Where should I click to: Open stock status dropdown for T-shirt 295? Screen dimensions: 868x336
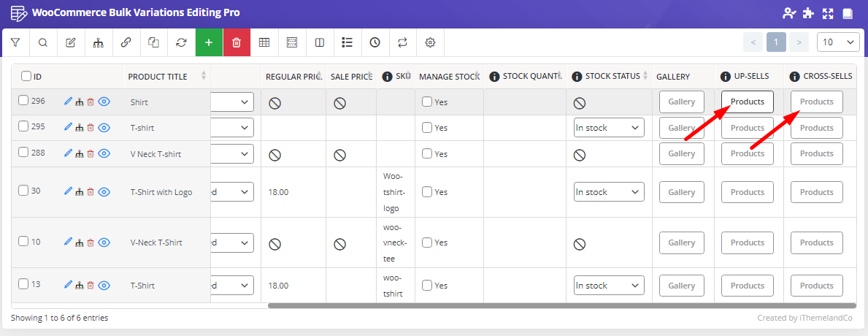[x=609, y=128]
